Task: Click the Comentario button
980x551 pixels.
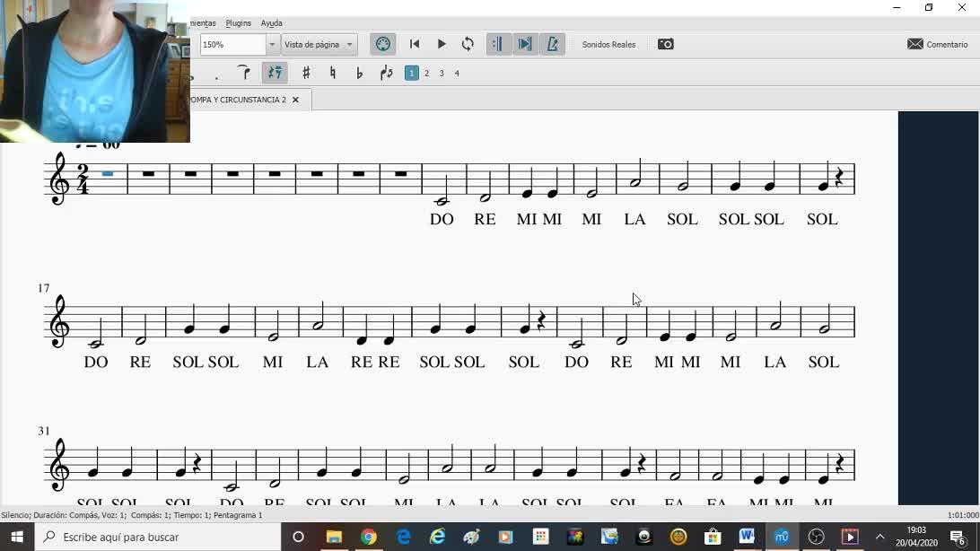Action: coord(938,44)
